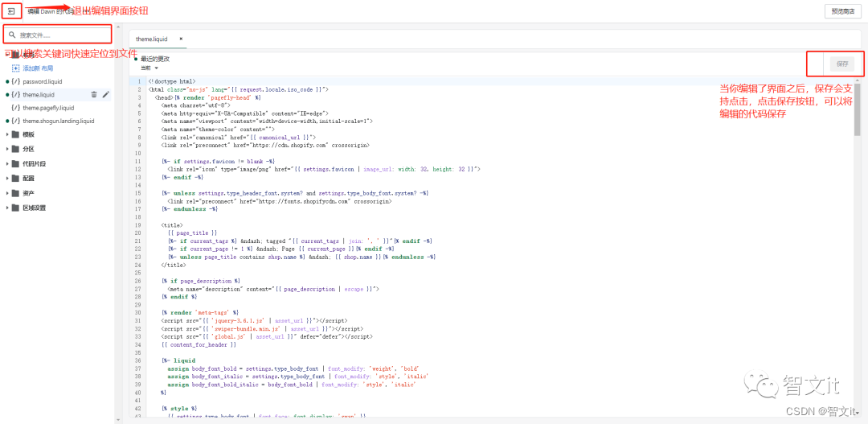The width and height of the screenshot is (868, 424).
Task: Click the closing </title> tag line
Action: coord(172,265)
